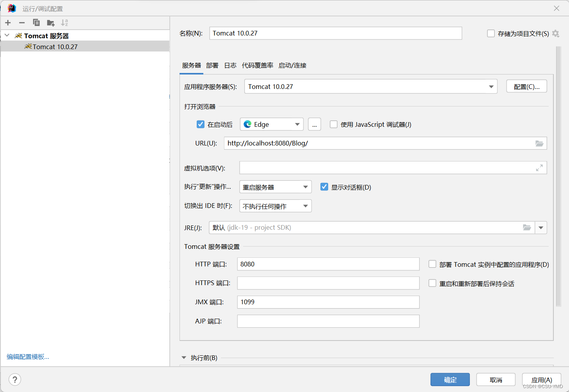This screenshot has height=392, width=569.
Task: Click the 虚拟机选项(V) input field
Action: click(x=393, y=168)
